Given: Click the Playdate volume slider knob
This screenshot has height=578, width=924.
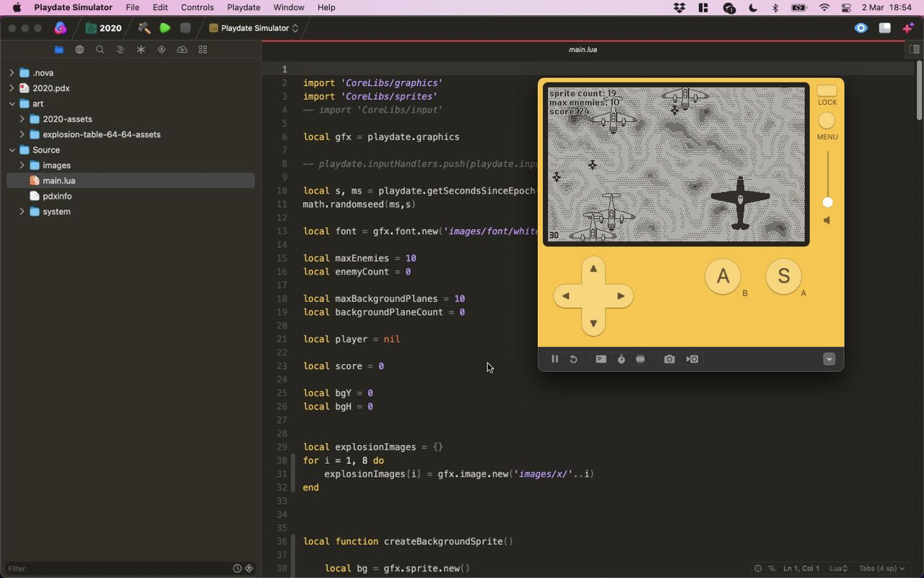Looking at the screenshot, I should click(827, 202).
